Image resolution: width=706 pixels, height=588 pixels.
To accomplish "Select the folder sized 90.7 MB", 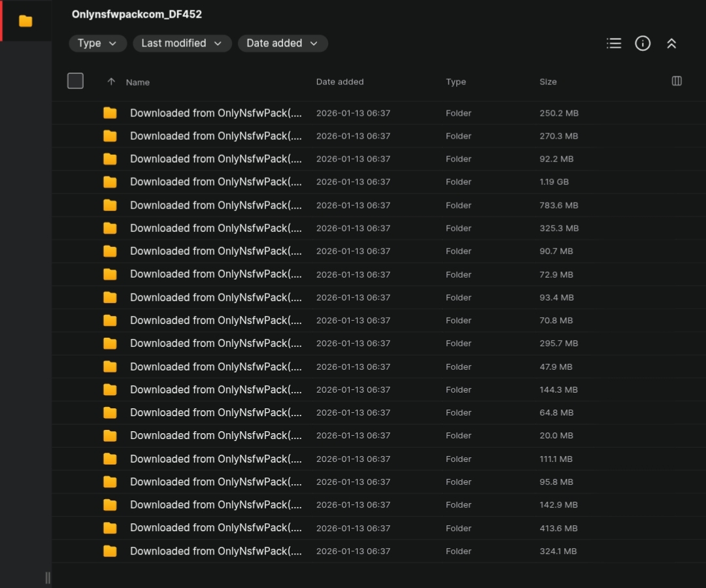I will point(378,251).
